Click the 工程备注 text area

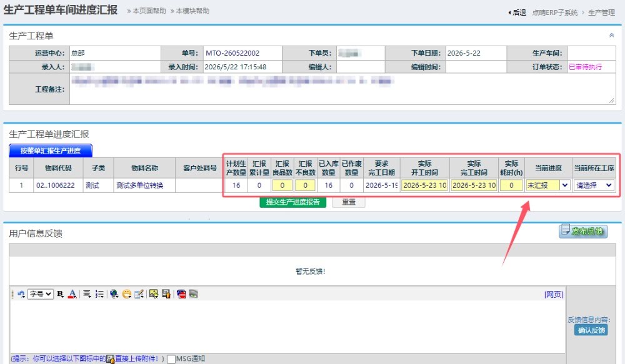342,89
